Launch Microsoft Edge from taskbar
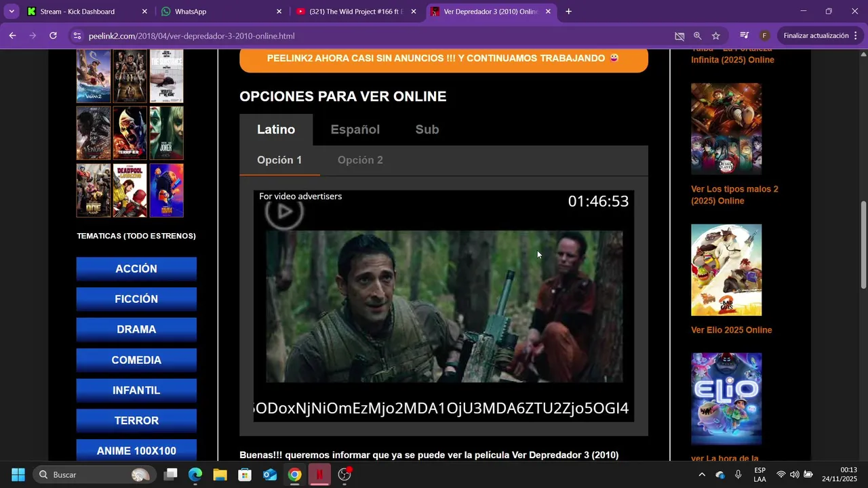This screenshot has height=488, width=868. pos(195,474)
